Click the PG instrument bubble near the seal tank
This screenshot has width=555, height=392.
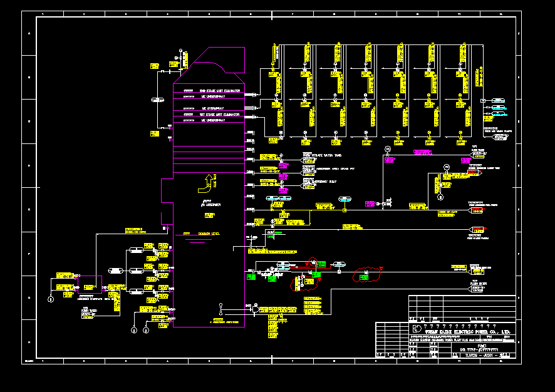coord(447,166)
